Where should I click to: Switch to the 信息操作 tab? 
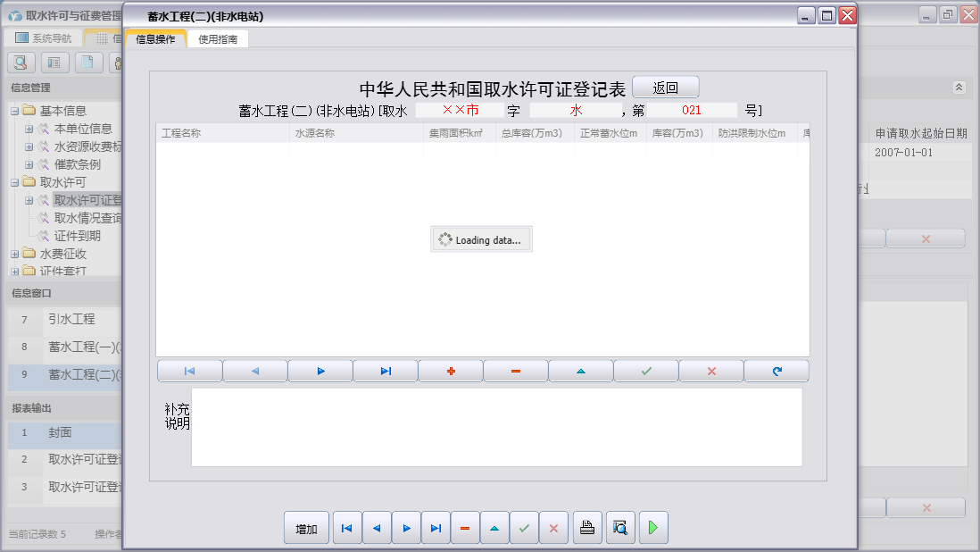(x=155, y=38)
